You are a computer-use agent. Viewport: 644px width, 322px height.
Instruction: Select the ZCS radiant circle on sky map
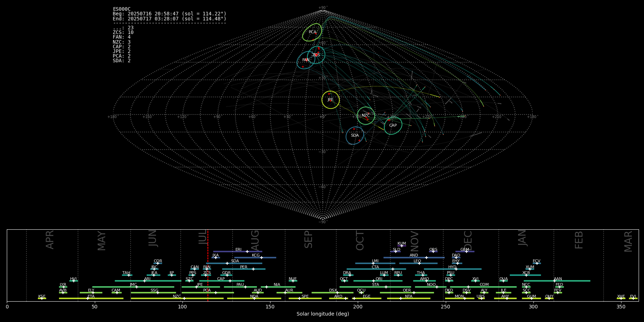pyautogui.click(x=316, y=55)
